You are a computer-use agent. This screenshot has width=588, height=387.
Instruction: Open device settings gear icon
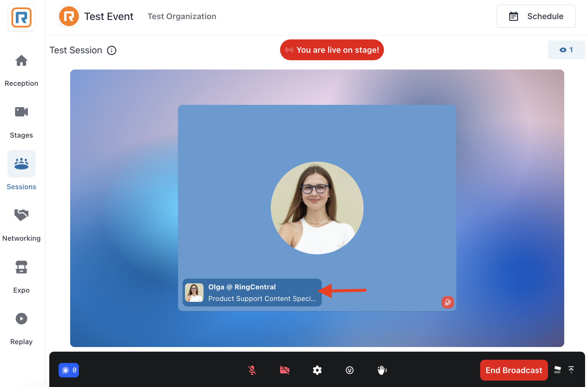(317, 370)
